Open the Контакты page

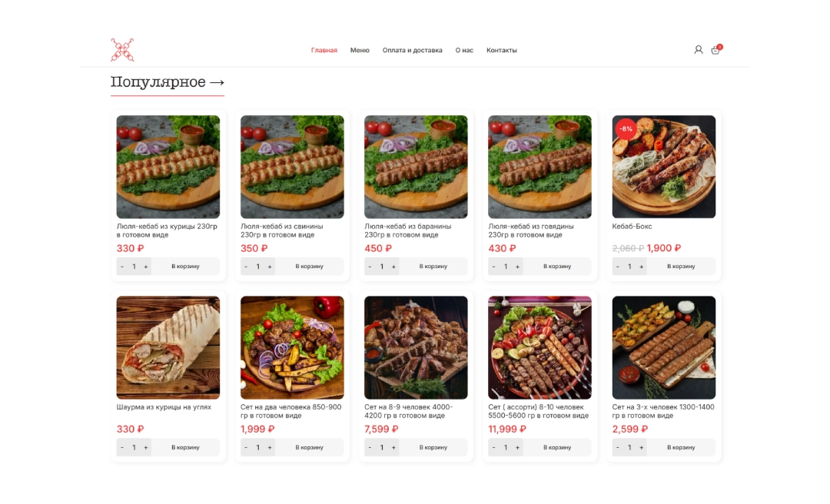(501, 50)
